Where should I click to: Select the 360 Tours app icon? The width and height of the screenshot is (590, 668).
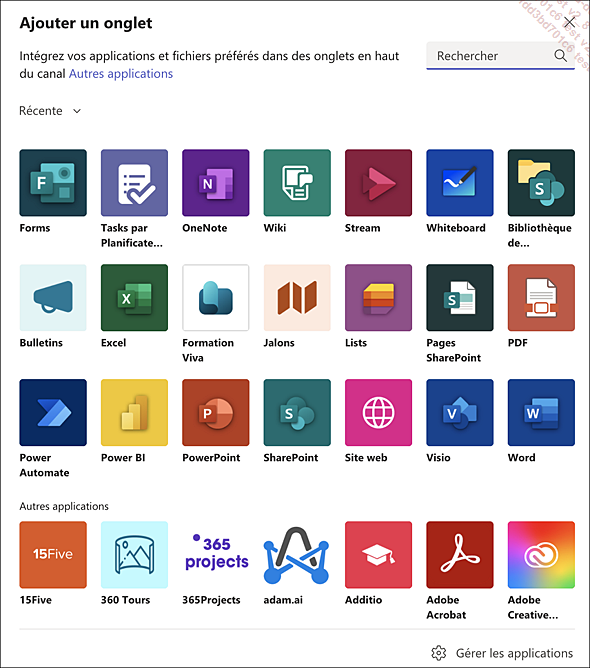(x=134, y=555)
